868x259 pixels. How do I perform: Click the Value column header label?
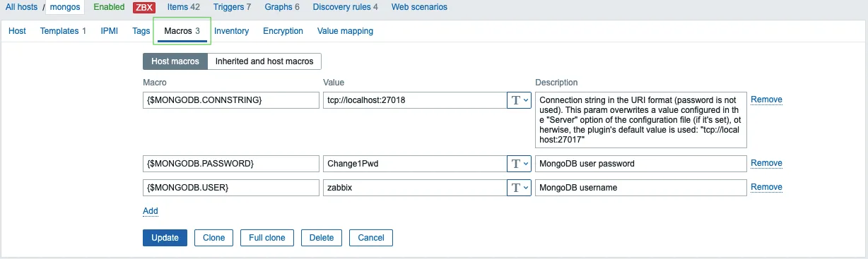pyautogui.click(x=334, y=83)
